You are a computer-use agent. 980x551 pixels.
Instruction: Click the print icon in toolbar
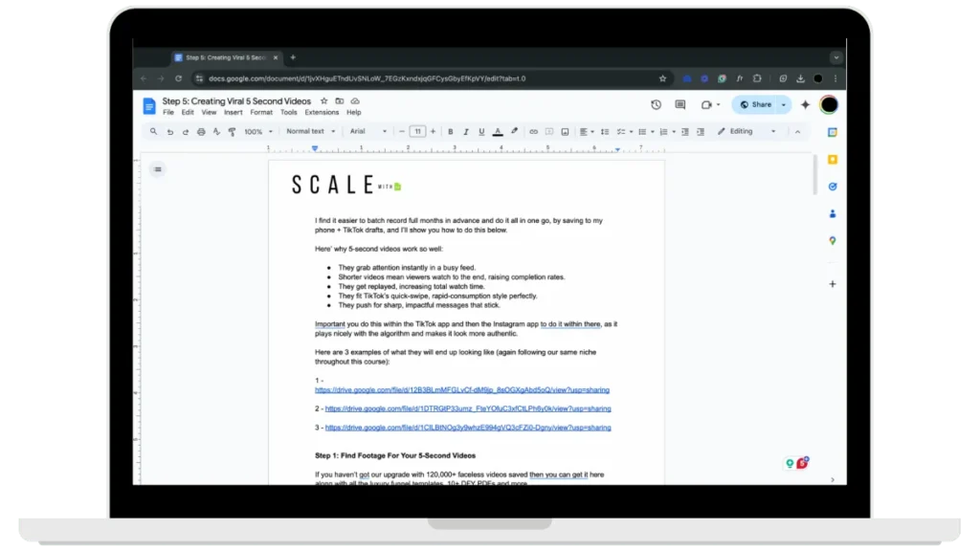tap(200, 132)
